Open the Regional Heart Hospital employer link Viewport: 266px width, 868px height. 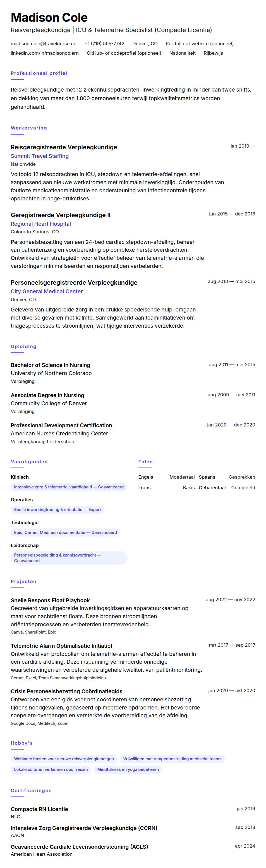[41, 224]
